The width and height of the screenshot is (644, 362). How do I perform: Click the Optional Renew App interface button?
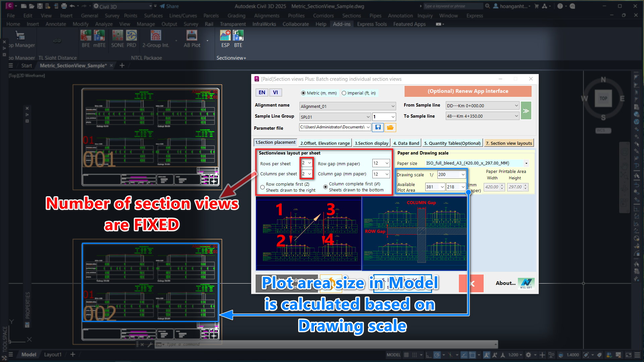tap(468, 91)
